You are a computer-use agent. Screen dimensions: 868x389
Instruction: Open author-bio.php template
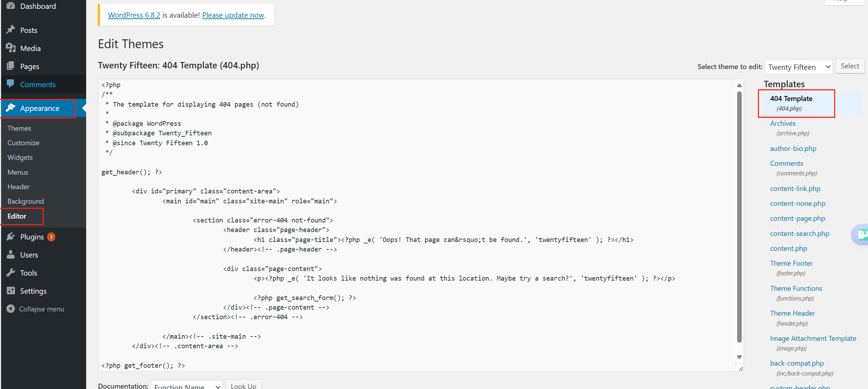point(793,148)
